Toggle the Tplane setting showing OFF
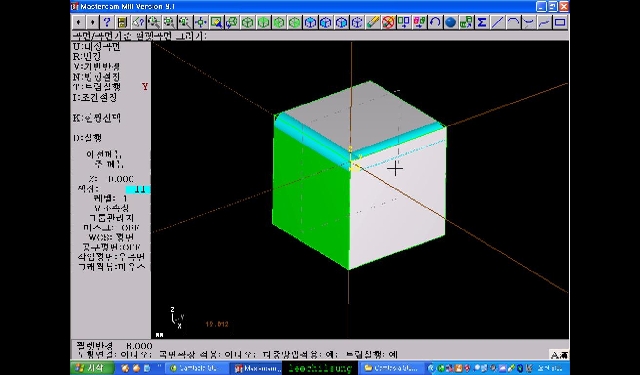640x375 pixels. (x=111, y=247)
